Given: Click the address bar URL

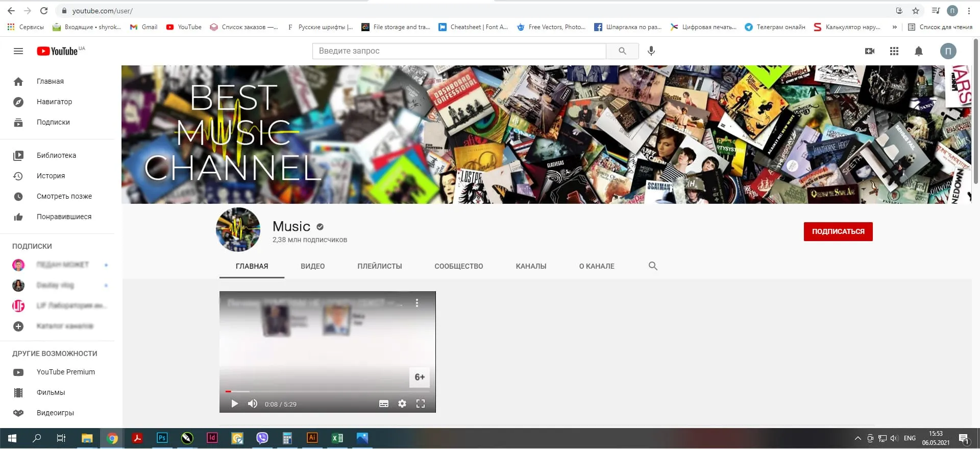Looking at the screenshot, I should click(102, 11).
